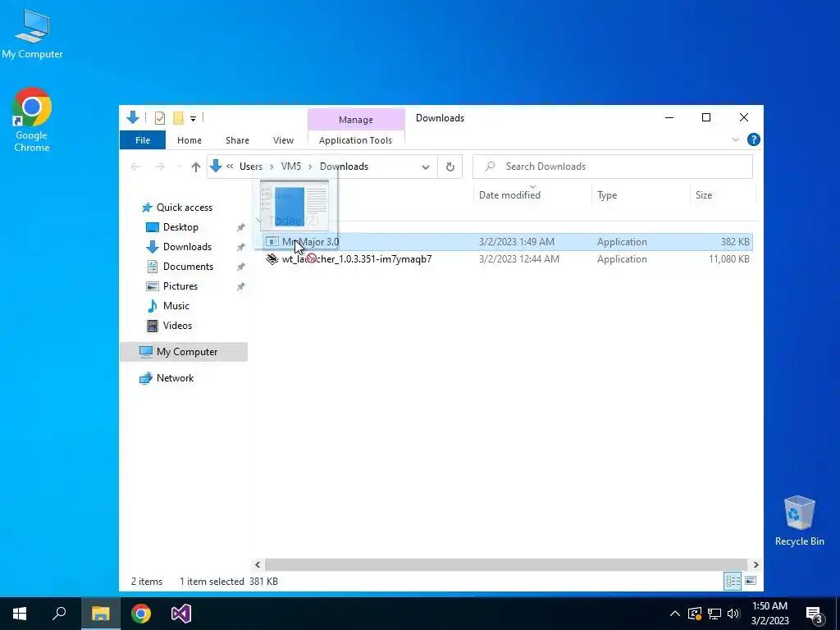Open the Recycle Bin on the desktop
This screenshot has width=840, height=630.
pos(799,521)
